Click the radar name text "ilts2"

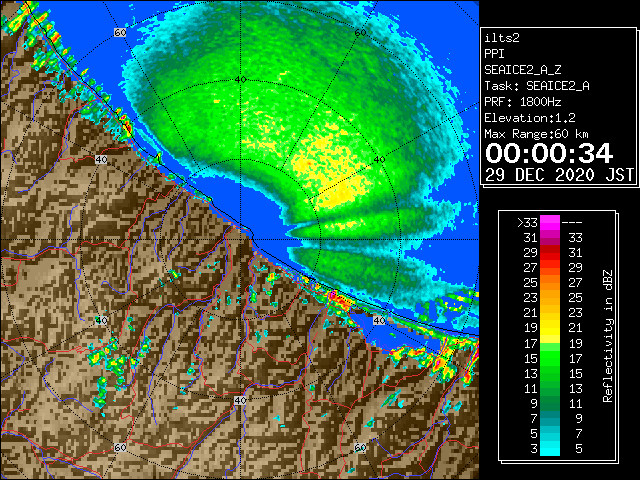(x=502, y=38)
